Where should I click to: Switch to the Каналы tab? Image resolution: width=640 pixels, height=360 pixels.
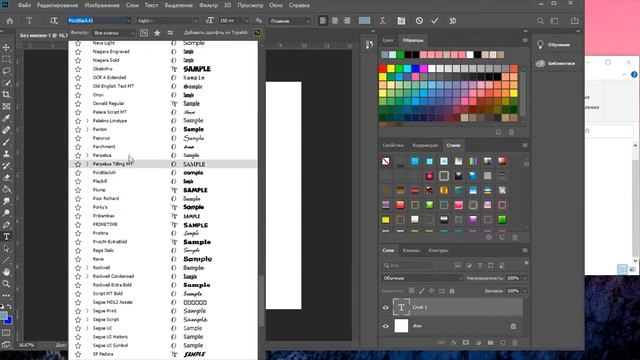pos(411,250)
